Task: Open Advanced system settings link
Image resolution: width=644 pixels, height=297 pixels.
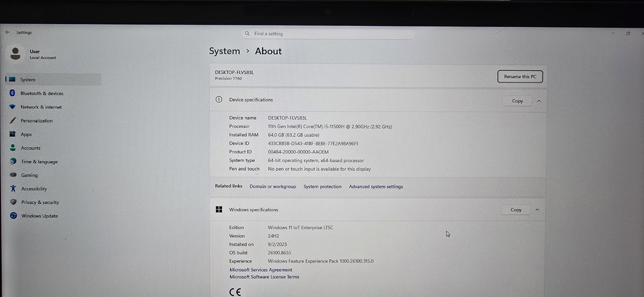Action: point(376,186)
